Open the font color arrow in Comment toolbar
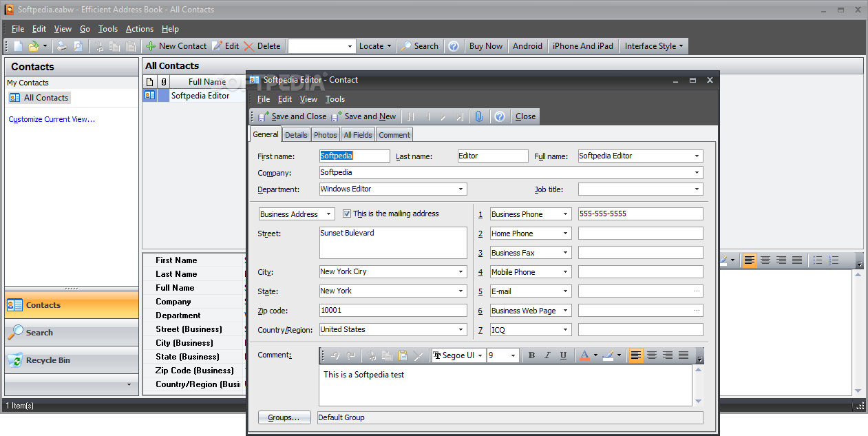868x436 pixels. (595, 355)
